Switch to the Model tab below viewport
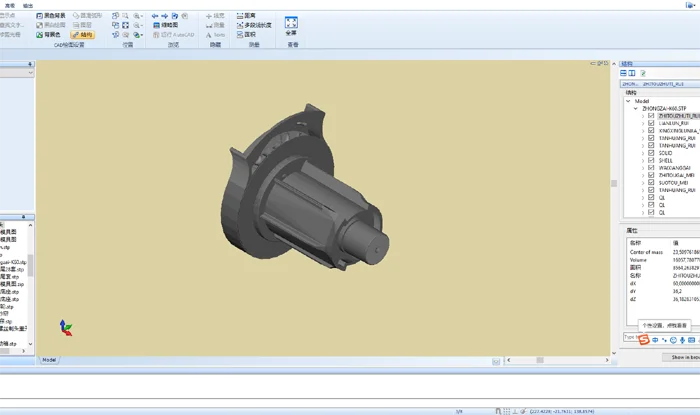Screen dimensions: 700x415 48,359
